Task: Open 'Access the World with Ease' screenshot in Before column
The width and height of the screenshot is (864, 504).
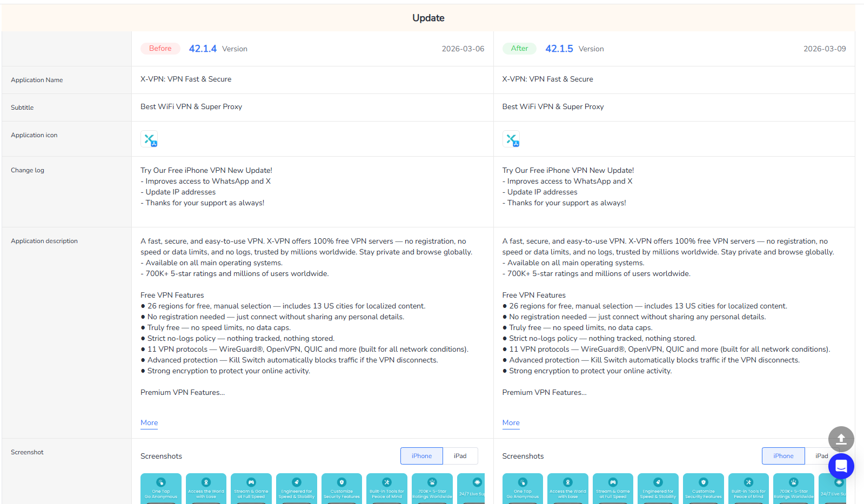Action: 206,488
